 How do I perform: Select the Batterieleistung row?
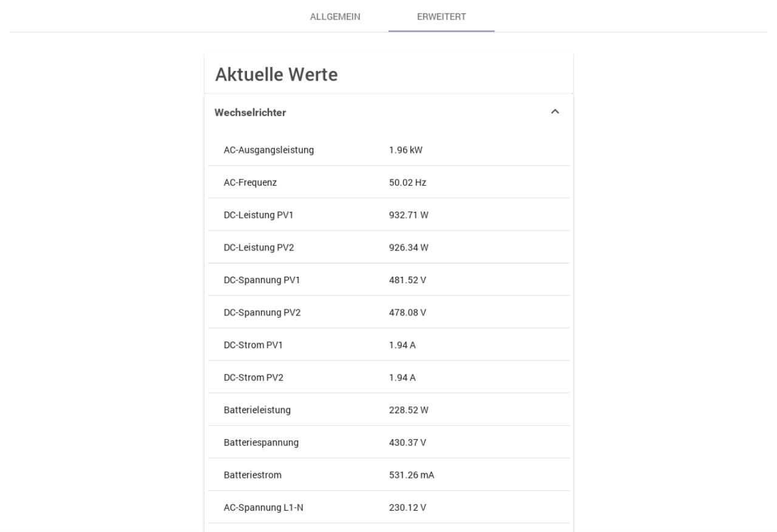click(388, 410)
